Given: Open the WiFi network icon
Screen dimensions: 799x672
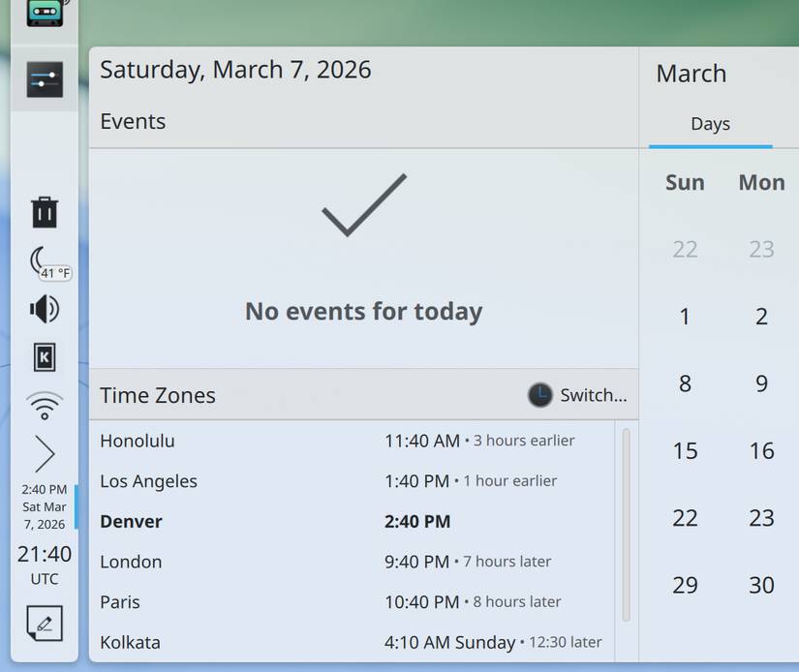Looking at the screenshot, I should 45,405.
